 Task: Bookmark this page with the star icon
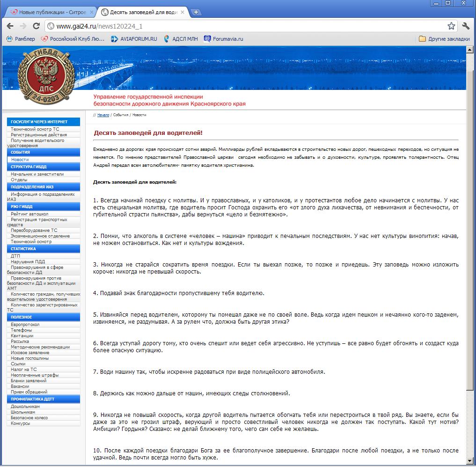click(451, 26)
